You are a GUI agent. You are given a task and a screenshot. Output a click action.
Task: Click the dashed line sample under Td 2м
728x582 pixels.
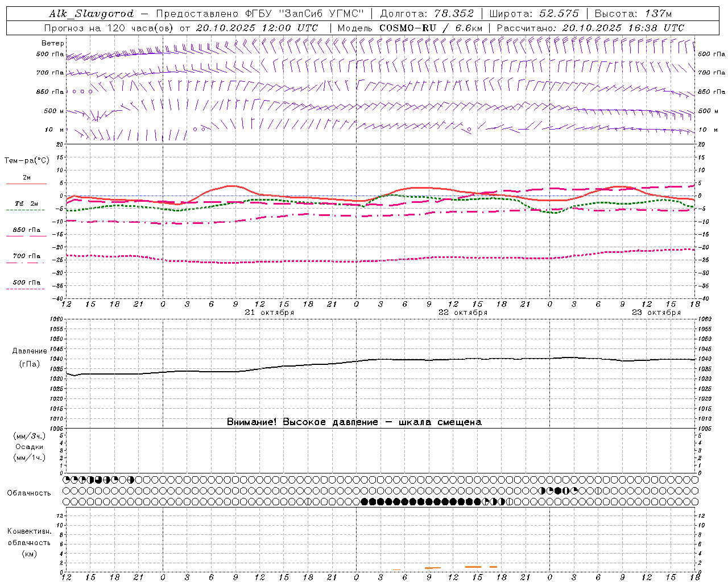(25, 210)
